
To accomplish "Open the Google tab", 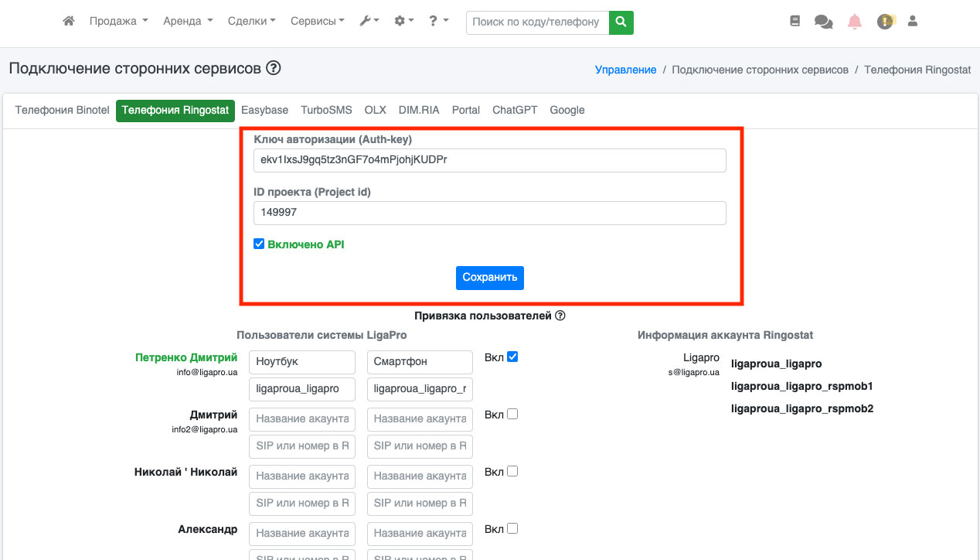I will tap(567, 110).
